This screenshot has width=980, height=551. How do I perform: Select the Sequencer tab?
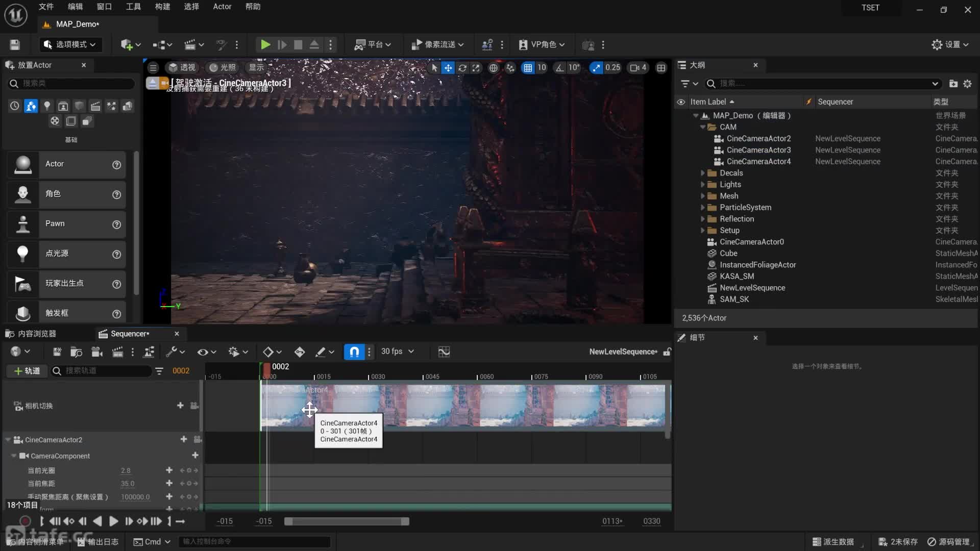coord(130,334)
